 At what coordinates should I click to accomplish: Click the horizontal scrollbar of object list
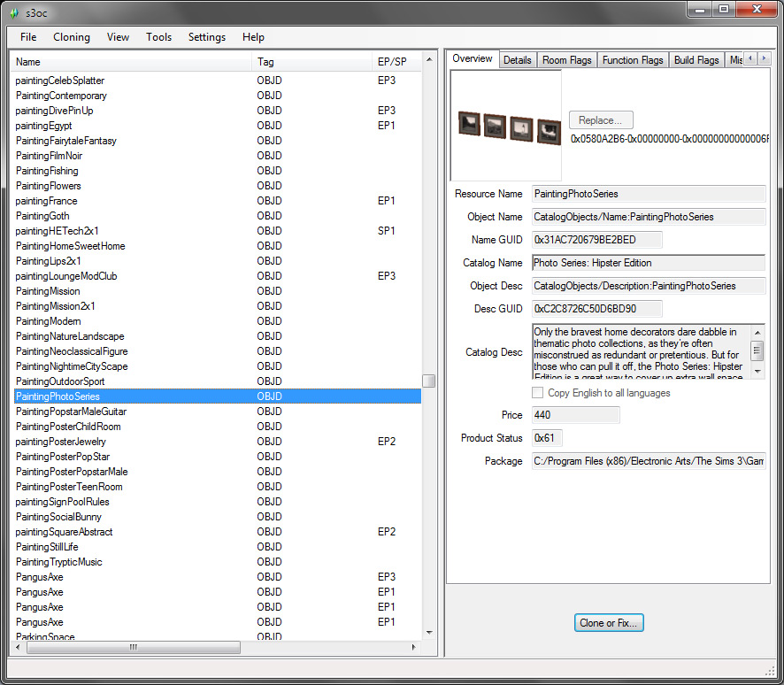coord(133,647)
